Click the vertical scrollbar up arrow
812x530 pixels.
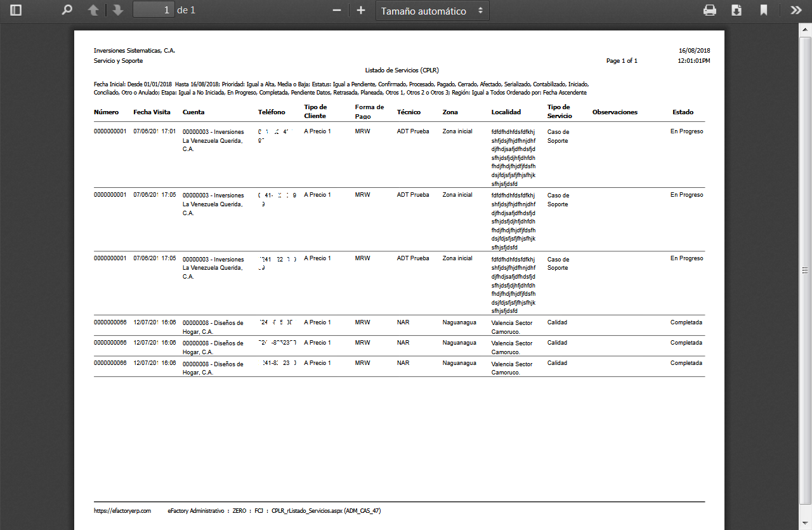tap(806, 29)
